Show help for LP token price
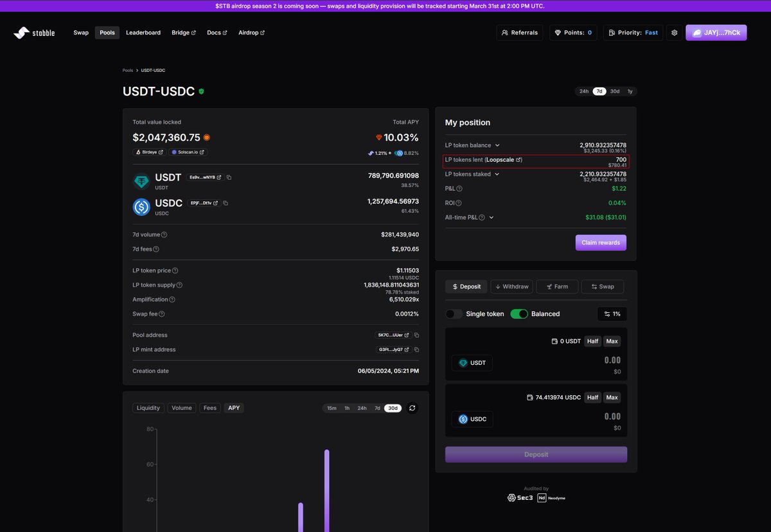771x532 pixels. point(175,271)
